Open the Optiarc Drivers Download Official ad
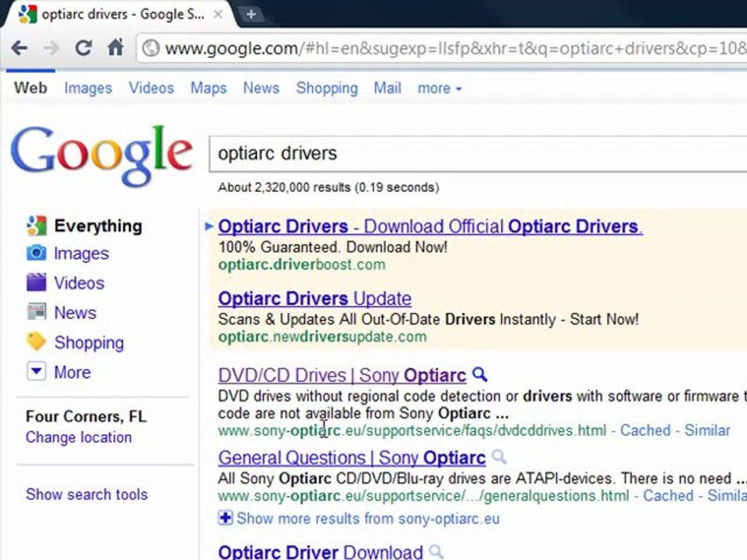Viewport: 747px width, 560px height. tap(430, 226)
